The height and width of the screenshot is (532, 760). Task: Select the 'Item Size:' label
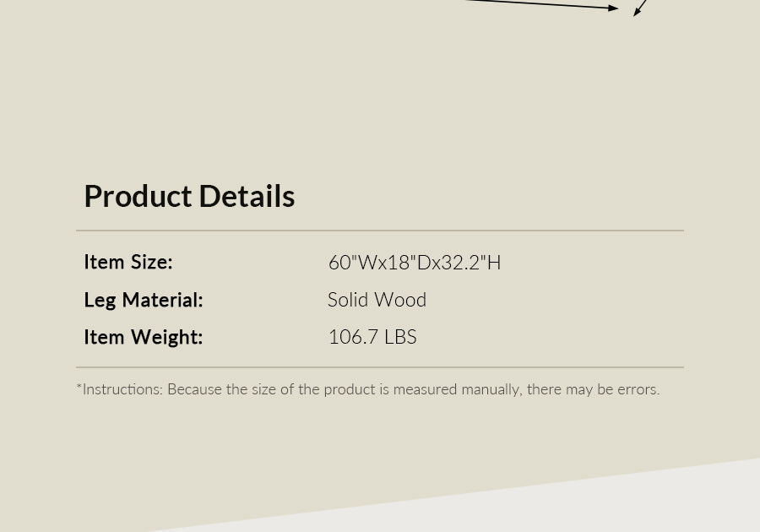[128, 263]
